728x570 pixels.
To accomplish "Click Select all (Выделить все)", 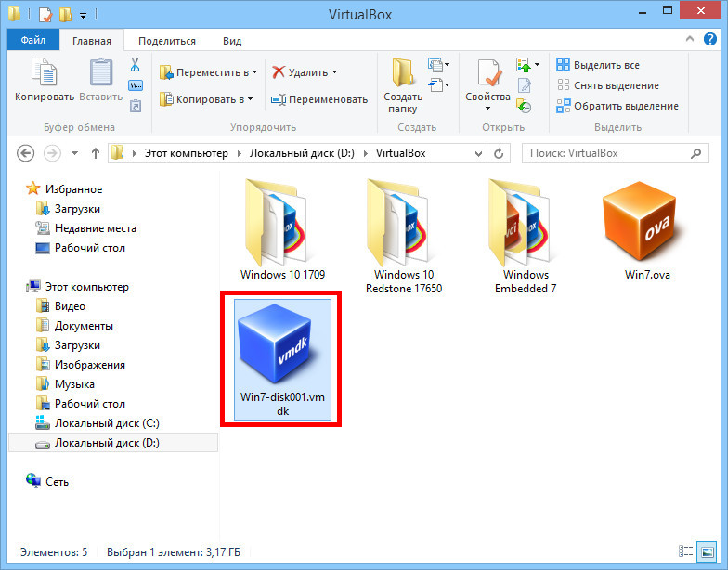I will tap(598, 65).
